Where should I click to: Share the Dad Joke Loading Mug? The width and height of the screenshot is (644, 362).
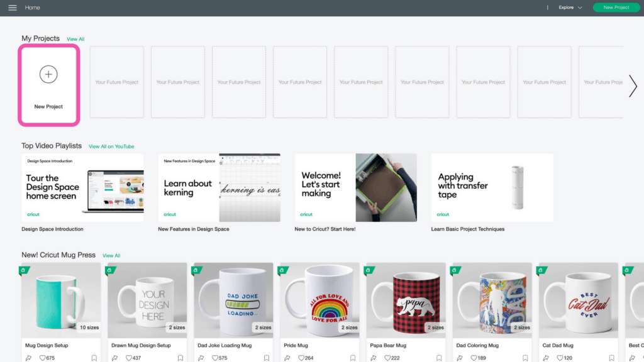[x=201, y=358]
